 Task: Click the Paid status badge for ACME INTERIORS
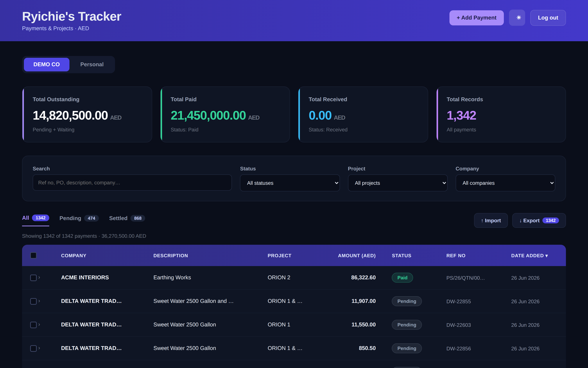pyautogui.click(x=402, y=278)
